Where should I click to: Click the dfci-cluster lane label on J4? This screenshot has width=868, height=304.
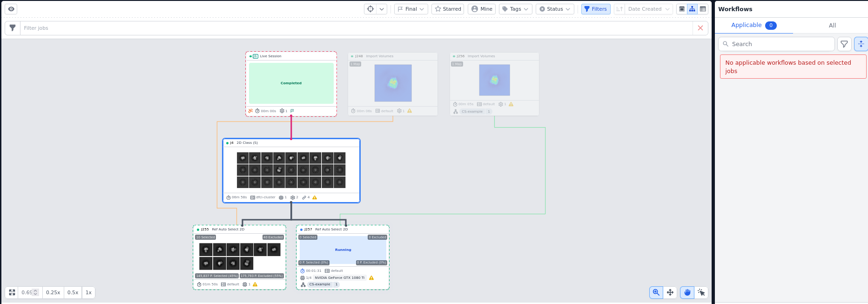(266, 197)
